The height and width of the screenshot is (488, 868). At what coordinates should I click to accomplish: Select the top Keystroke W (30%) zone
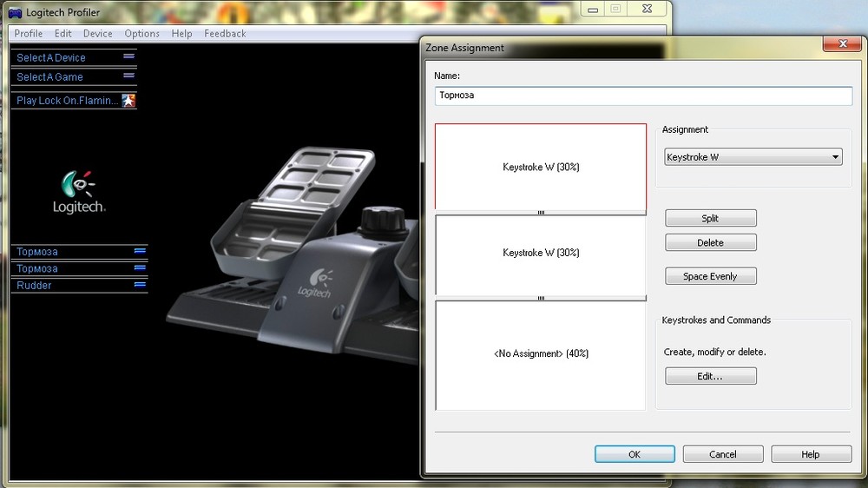(541, 167)
